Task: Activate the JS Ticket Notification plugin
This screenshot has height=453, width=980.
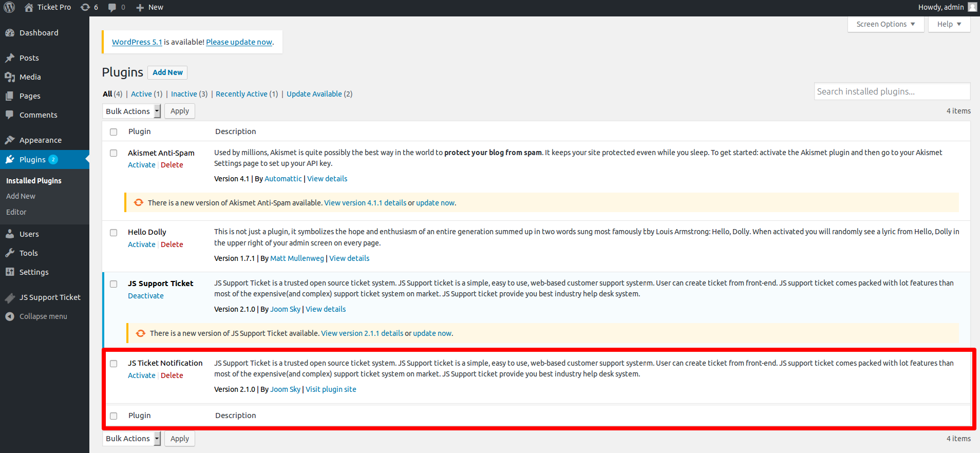Action: (142, 375)
